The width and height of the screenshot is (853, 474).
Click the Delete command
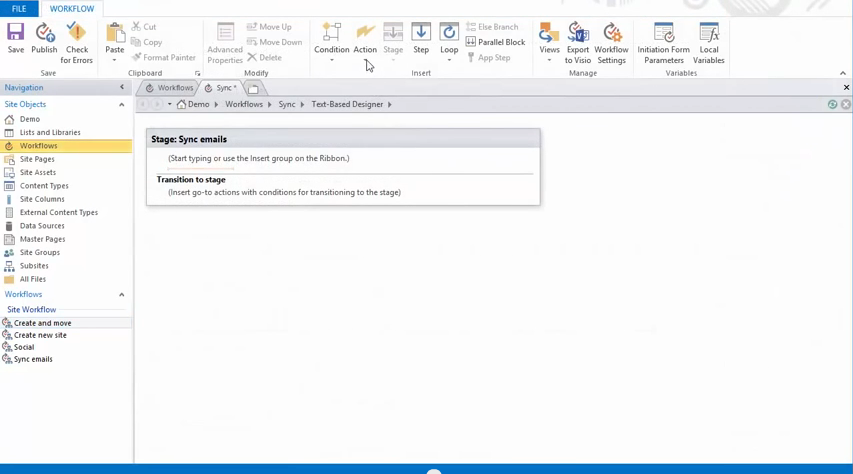[264, 57]
